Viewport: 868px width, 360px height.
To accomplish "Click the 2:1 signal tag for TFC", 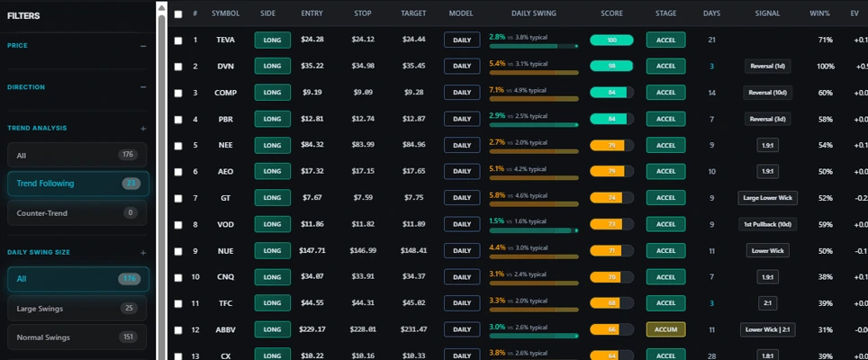I will click(767, 303).
